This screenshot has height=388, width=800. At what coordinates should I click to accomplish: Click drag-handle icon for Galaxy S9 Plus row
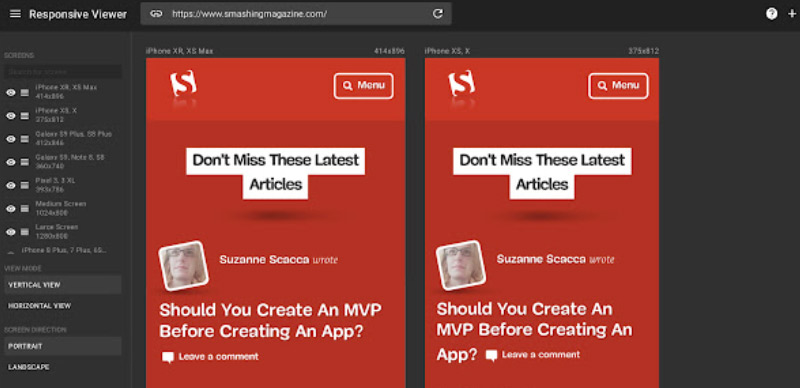pyautogui.click(x=25, y=139)
